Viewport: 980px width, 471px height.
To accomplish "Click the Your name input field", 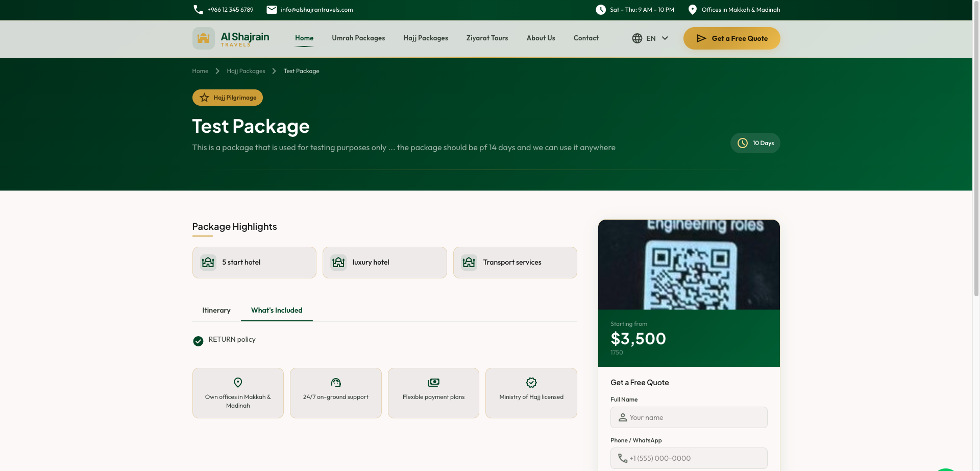I will tap(689, 417).
